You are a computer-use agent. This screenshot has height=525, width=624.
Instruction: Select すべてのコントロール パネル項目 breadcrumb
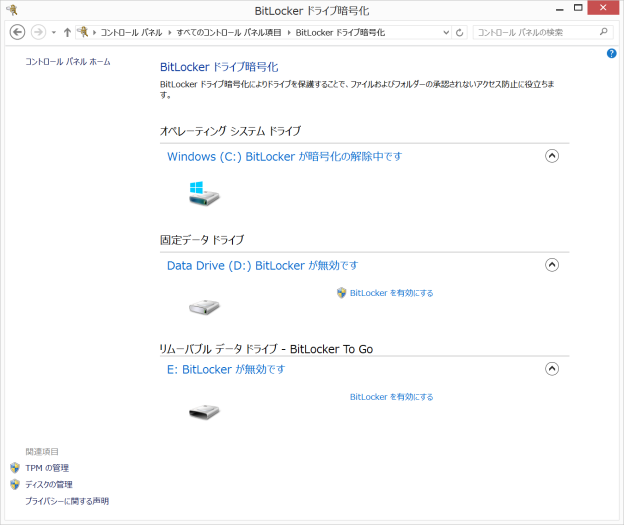(x=229, y=33)
